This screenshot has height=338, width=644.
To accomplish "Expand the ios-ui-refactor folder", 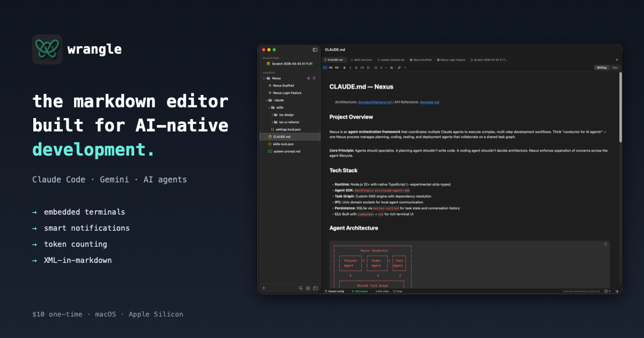I will (x=272, y=122).
